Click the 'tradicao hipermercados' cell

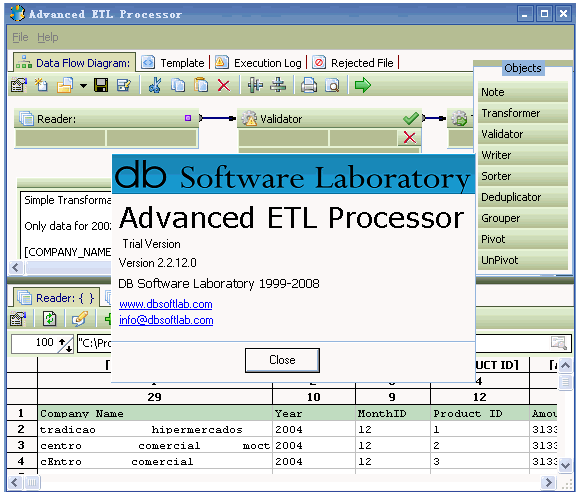[x=155, y=429]
